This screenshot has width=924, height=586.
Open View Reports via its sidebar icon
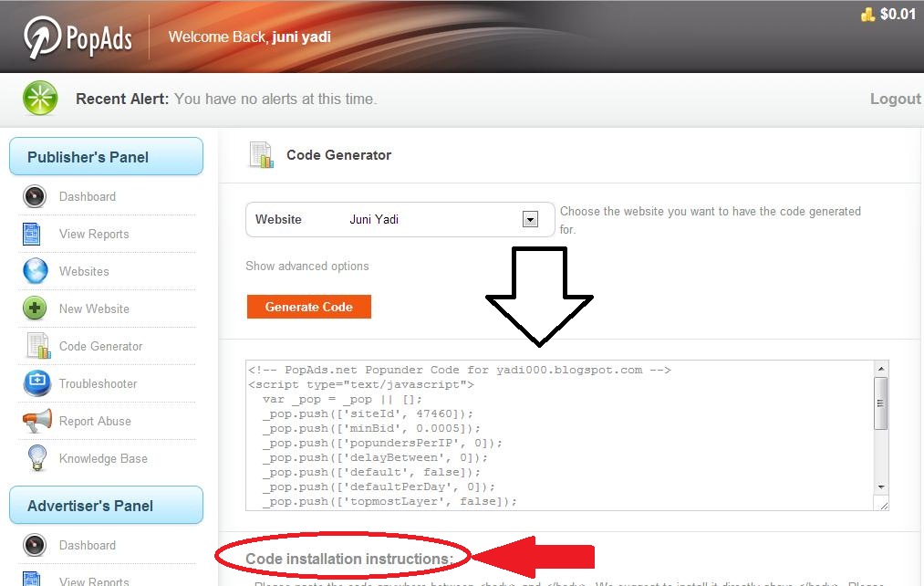pyautogui.click(x=35, y=234)
